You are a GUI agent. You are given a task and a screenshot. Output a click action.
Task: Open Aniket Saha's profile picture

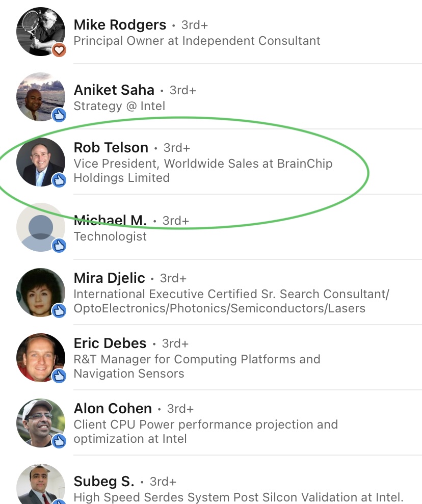40,96
